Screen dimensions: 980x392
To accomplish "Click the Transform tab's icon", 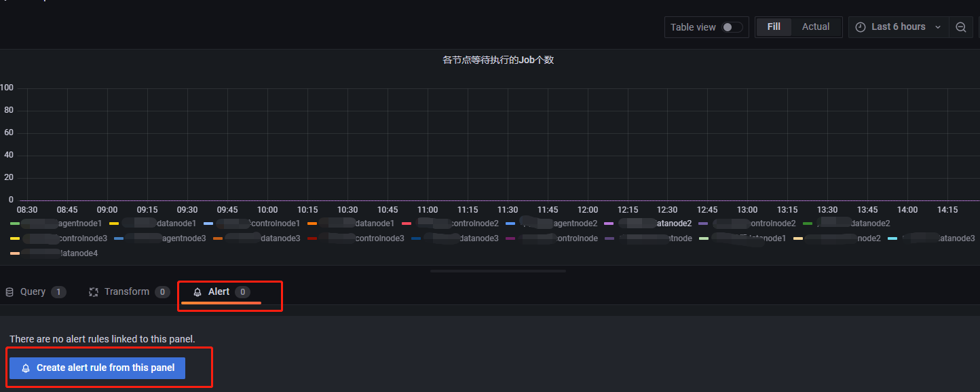I will tap(94, 292).
